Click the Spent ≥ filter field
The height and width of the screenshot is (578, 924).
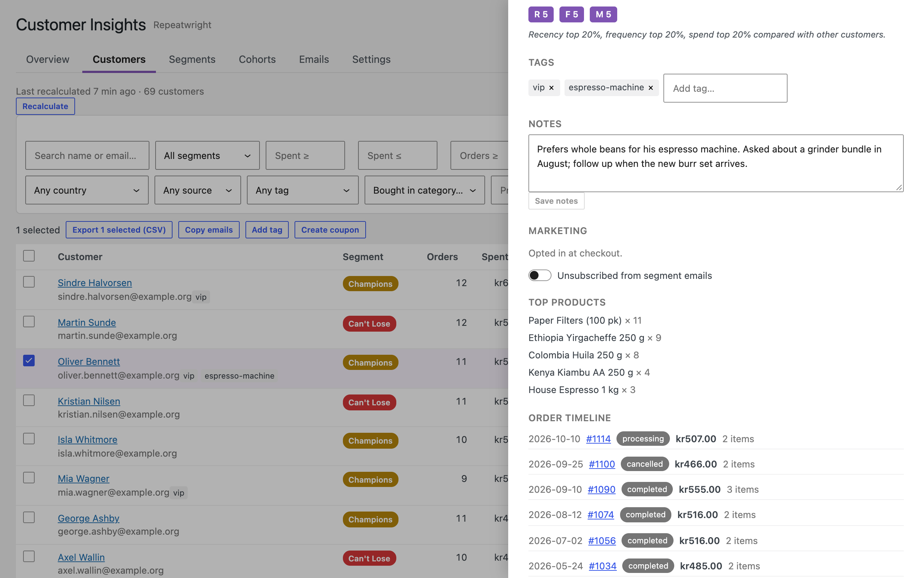click(305, 155)
